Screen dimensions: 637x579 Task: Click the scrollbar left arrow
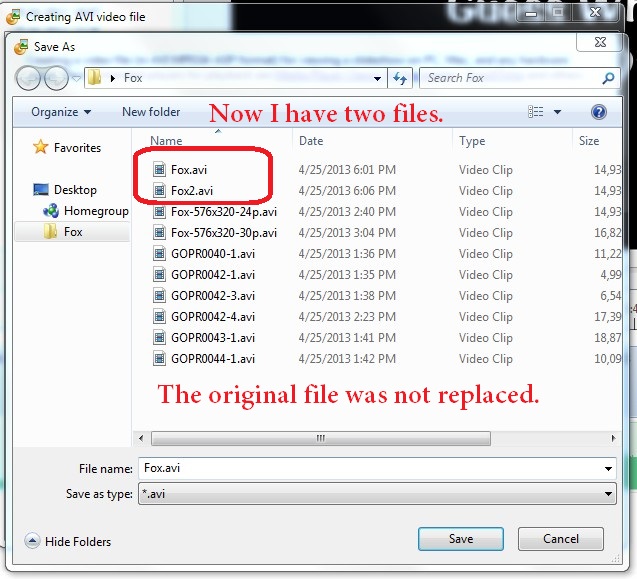pyautogui.click(x=141, y=438)
